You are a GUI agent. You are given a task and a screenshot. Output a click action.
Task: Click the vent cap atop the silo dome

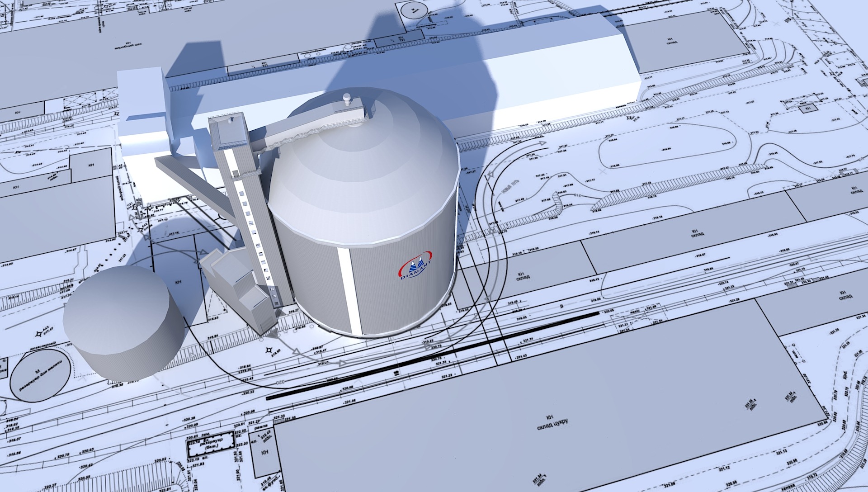coord(347,98)
